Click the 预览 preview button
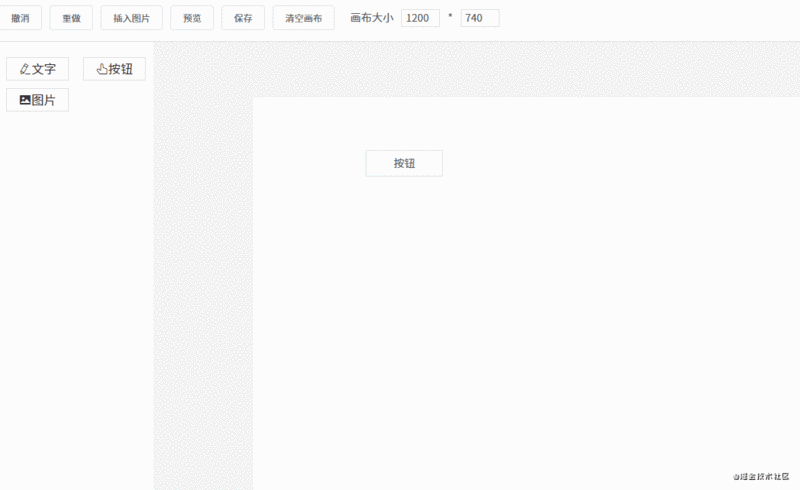Viewport: 800px width, 490px height. click(192, 18)
